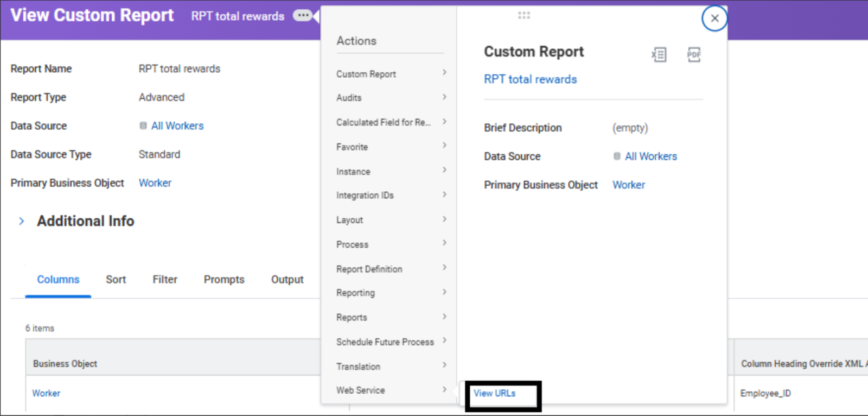Expand Schedule Future Process chevron

click(444, 341)
